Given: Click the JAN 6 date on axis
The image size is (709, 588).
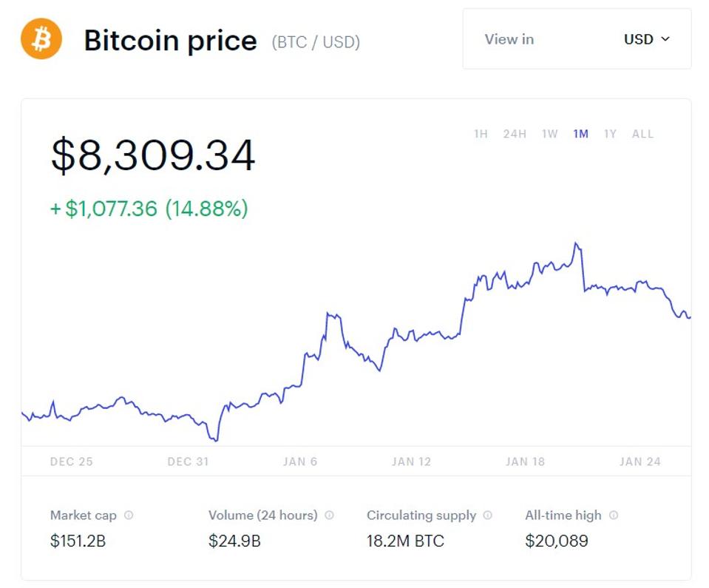Looking at the screenshot, I should (299, 462).
